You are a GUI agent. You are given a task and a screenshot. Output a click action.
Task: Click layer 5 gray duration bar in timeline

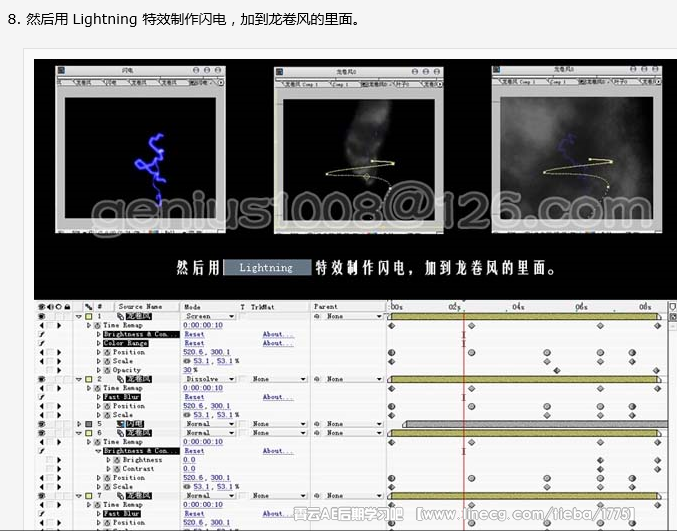pyautogui.click(x=535, y=424)
